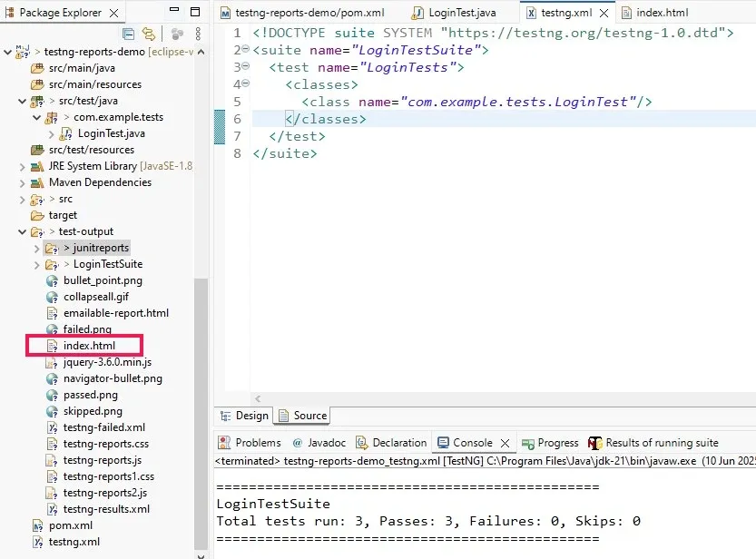Close the Package Explorer tab
This screenshot has width=756, height=559.
(x=113, y=13)
